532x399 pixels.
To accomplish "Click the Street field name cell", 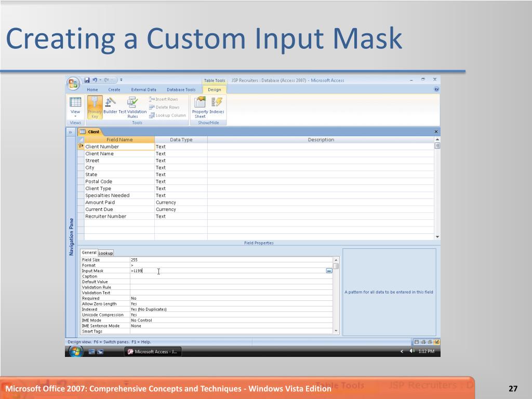I will tap(119, 161).
